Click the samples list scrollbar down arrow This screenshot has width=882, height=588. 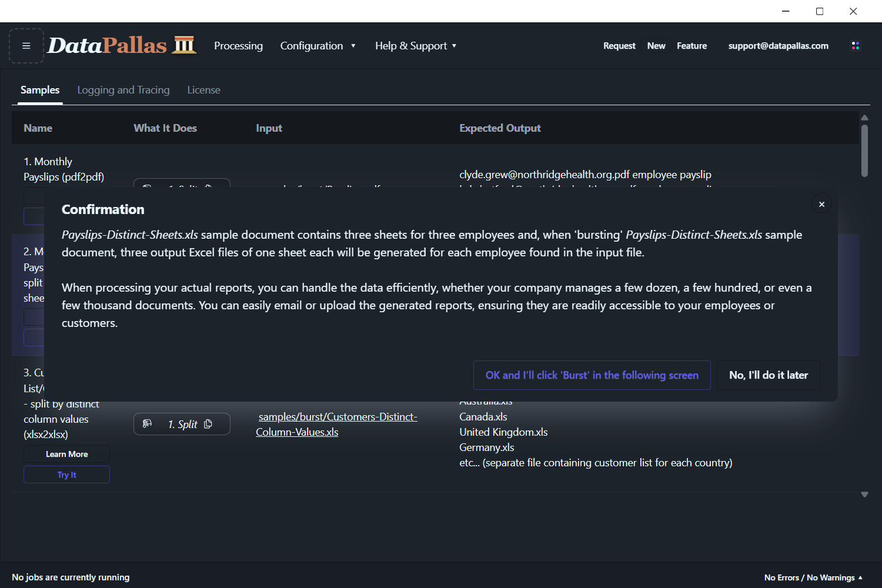click(x=864, y=495)
